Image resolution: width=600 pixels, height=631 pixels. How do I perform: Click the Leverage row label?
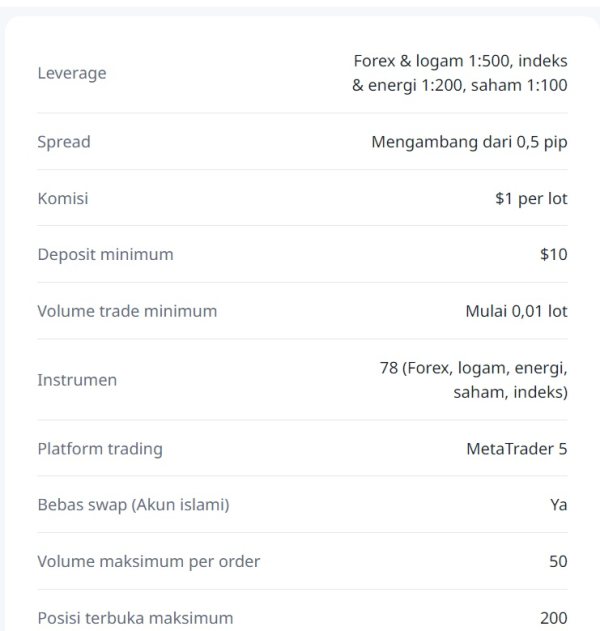click(x=71, y=73)
